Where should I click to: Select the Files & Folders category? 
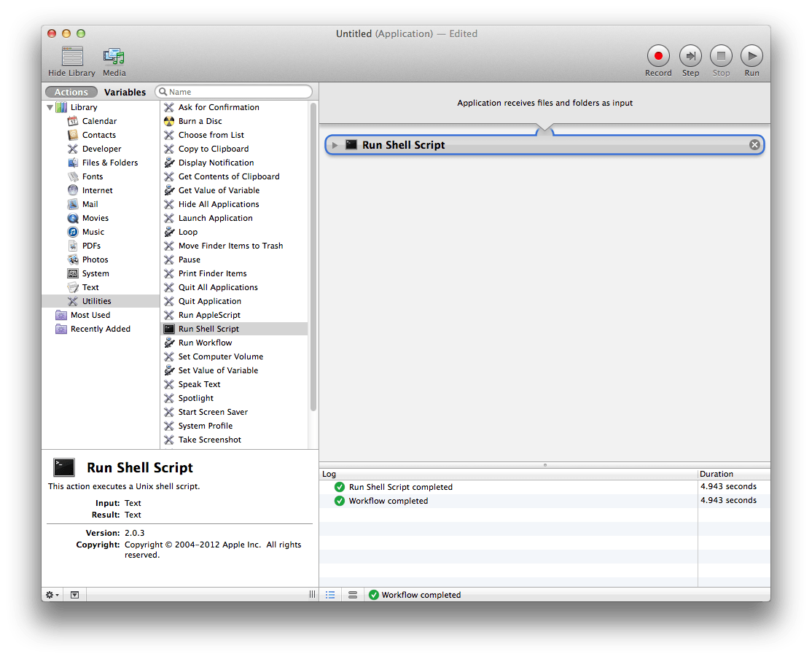tap(109, 163)
